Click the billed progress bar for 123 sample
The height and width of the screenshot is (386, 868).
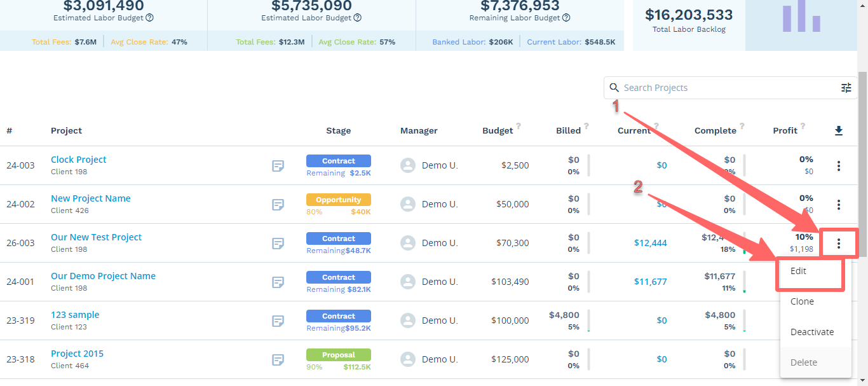588,321
